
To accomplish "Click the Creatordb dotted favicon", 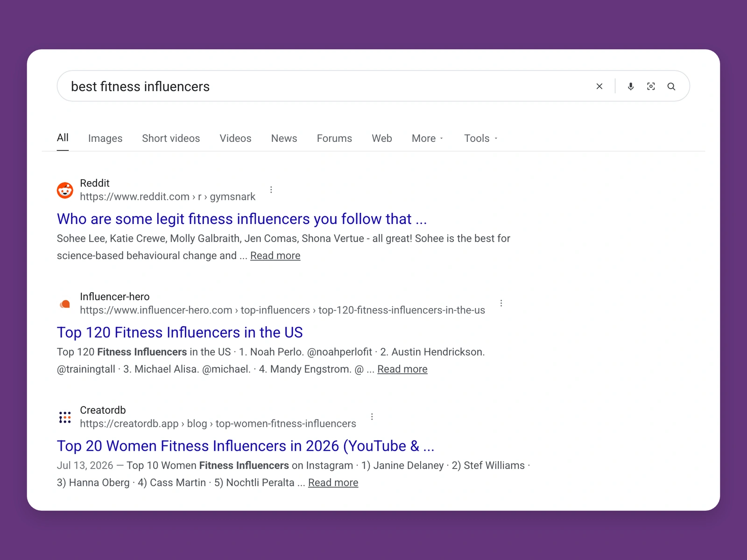I will tap(65, 417).
